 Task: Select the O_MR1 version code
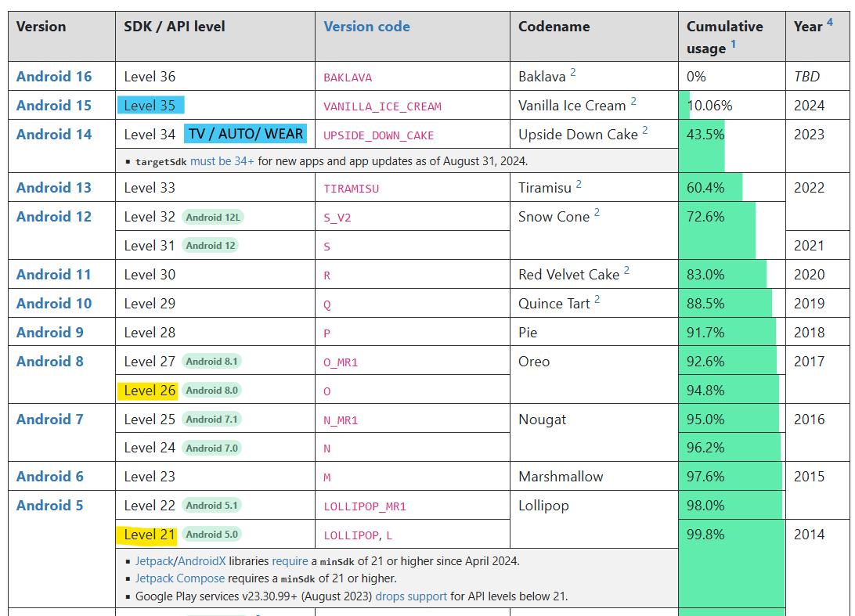click(341, 362)
